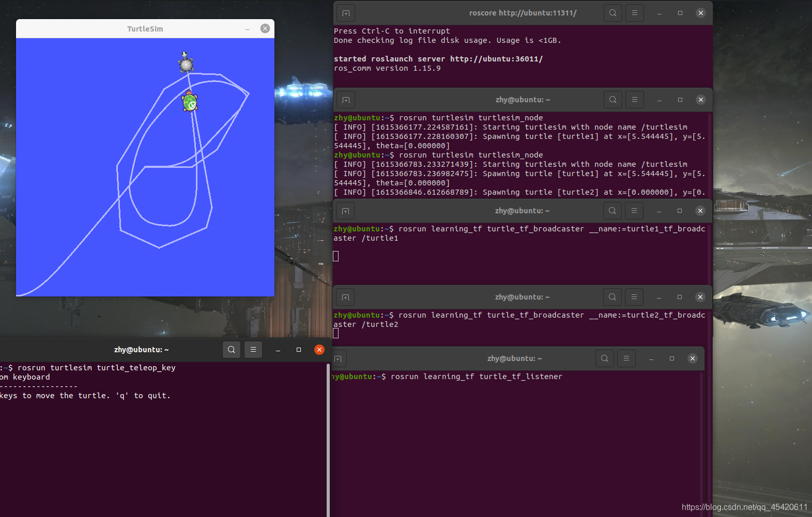Image resolution: width=812 pixels, height=517 pixels.
Task: Search in the teleop_key terminal
Action: coord(232,350)
